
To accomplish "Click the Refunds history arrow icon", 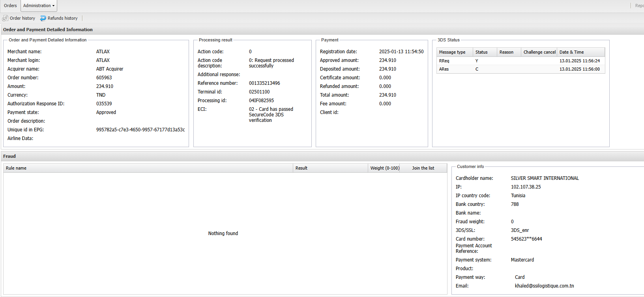I will pos(43,18).
